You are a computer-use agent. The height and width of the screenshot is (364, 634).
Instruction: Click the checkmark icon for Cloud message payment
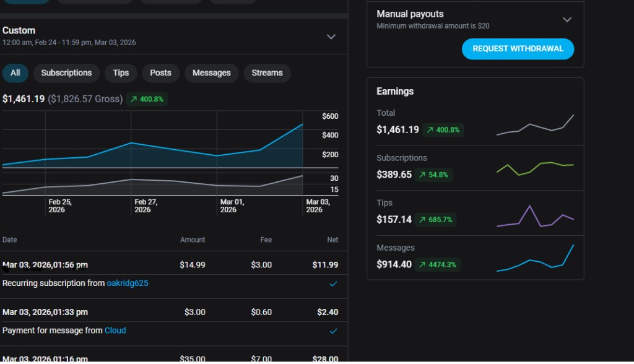[333, 331]
